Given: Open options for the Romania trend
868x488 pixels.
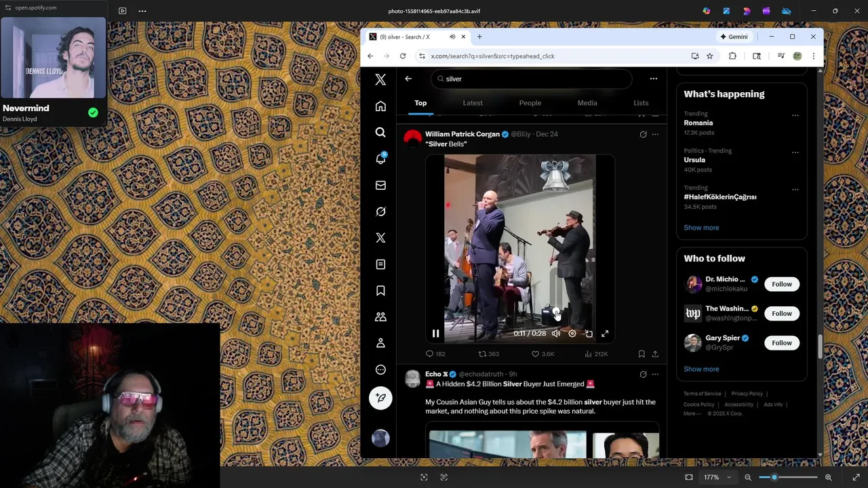Looking at the screenshot, I should click(795, 115).
